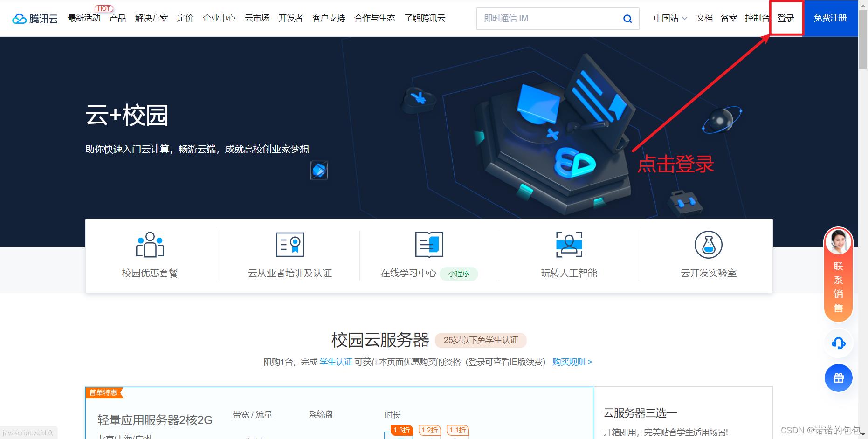This screenshot has height=439, width=868.
Task: Click the 云+校园 banner title
Action: [x=127, y=115]
